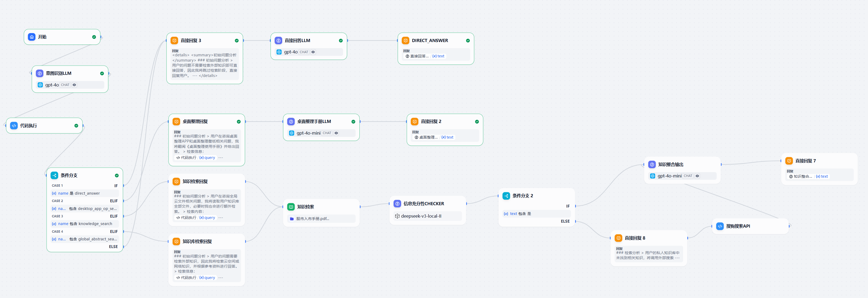This screenshot has width=868, height=298.
Task: Open gpt-4o model selector in 意图识别LLM
Action: (x=52, y=85)
